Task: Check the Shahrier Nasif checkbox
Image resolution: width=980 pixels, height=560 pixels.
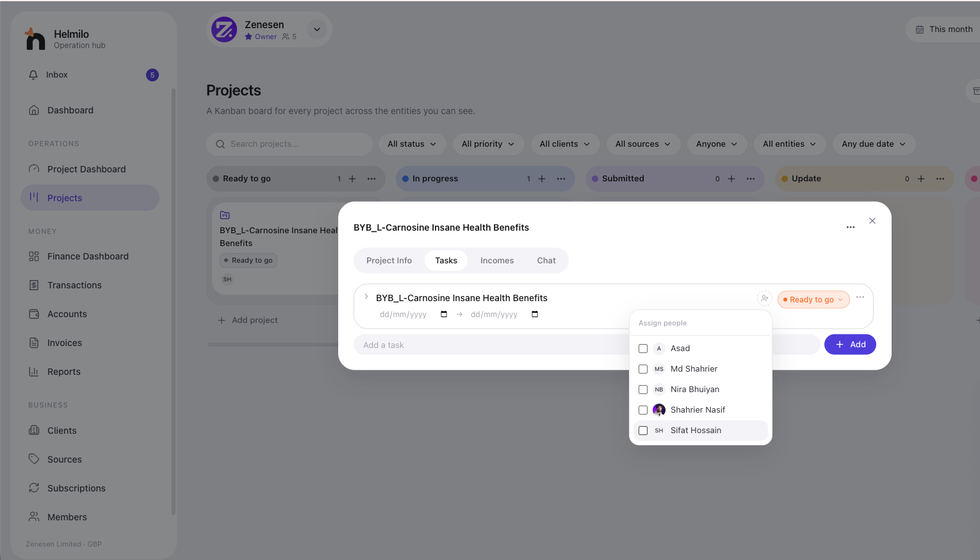Action: tap(643, 410)
